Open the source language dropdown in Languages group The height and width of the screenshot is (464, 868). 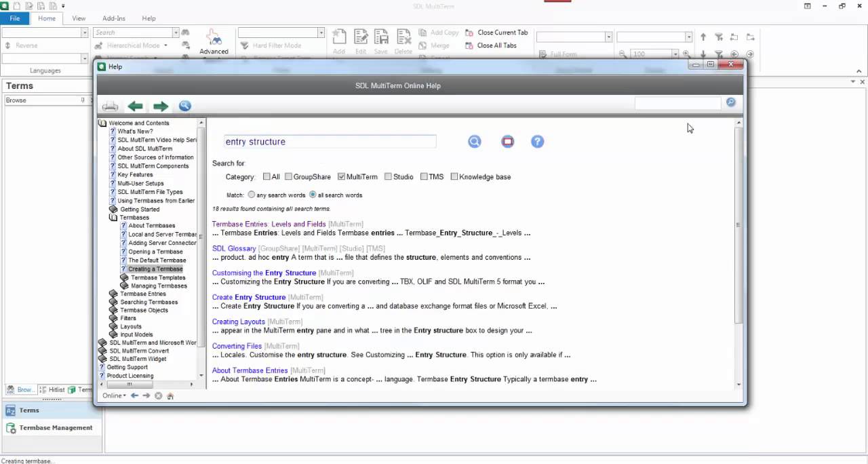tap(85, 33)
